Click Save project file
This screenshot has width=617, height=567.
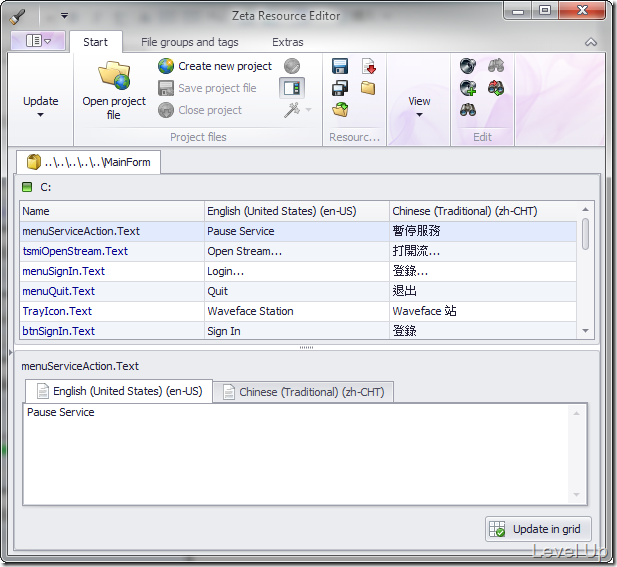point(207,88)
